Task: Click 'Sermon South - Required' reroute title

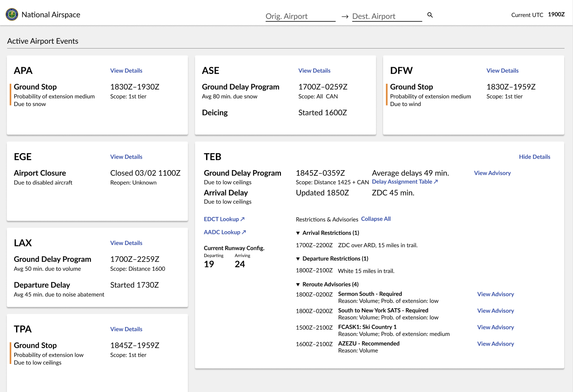Action: click(370, 294)
